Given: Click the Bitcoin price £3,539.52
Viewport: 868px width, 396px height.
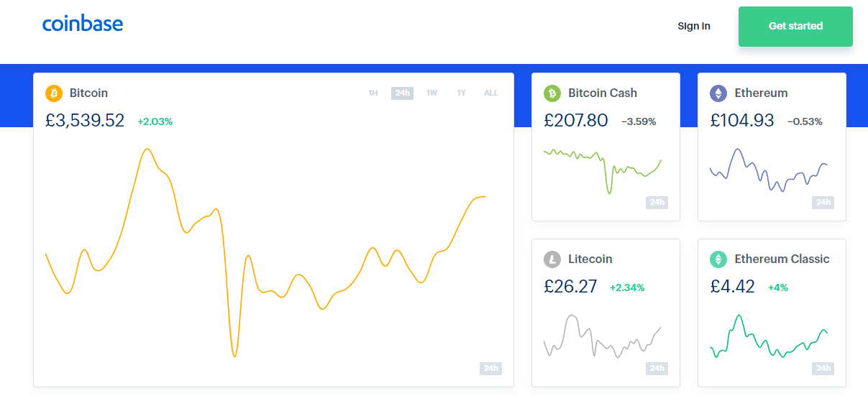Looking at the screenshot, I should (85, 121).
